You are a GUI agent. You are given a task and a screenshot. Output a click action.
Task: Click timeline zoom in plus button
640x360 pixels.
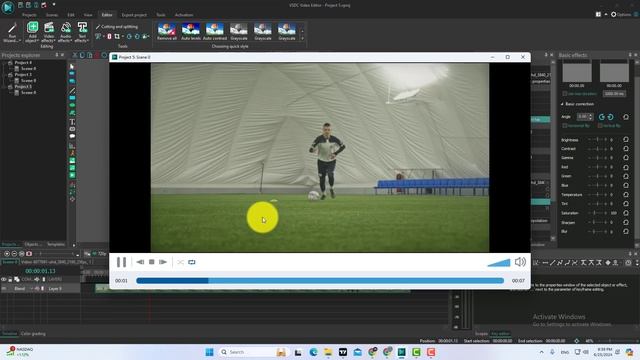pyautogui.click(x=7, y=254)
